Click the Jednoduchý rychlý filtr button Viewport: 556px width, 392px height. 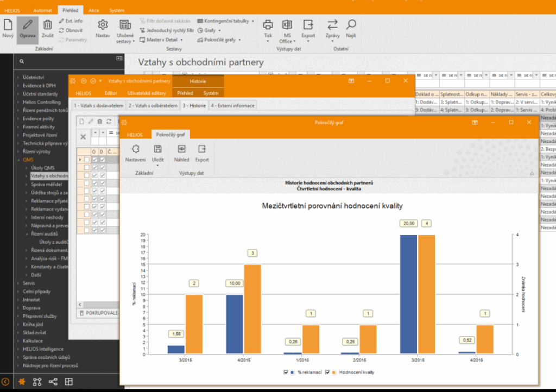[x=167, y=30]
